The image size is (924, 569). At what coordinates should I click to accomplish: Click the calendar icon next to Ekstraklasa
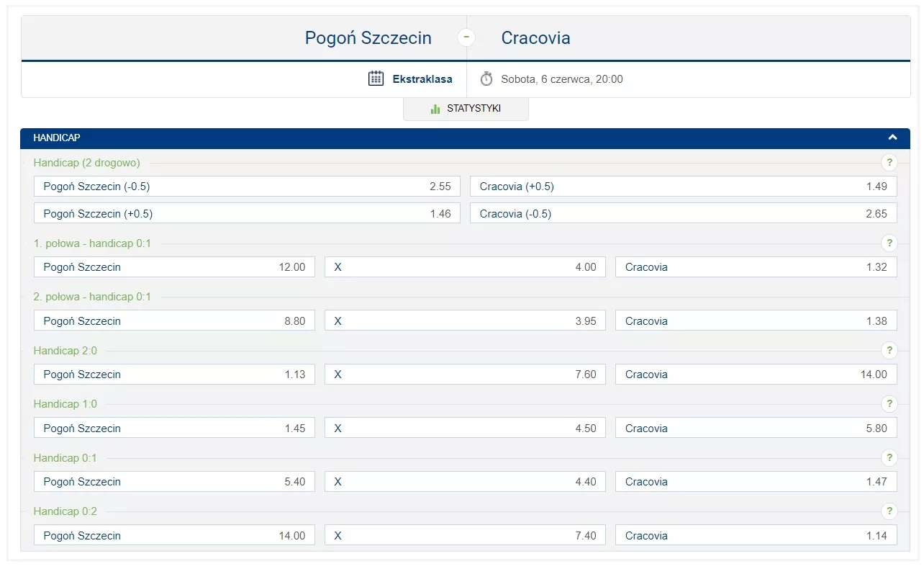pos(376,79)
